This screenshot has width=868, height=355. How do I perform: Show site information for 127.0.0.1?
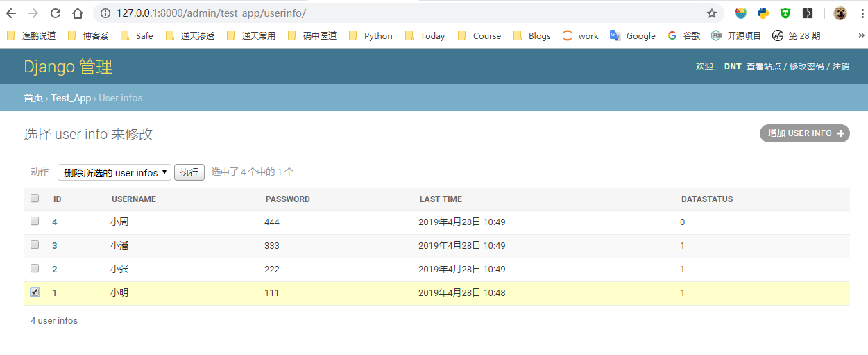(105, 13)
